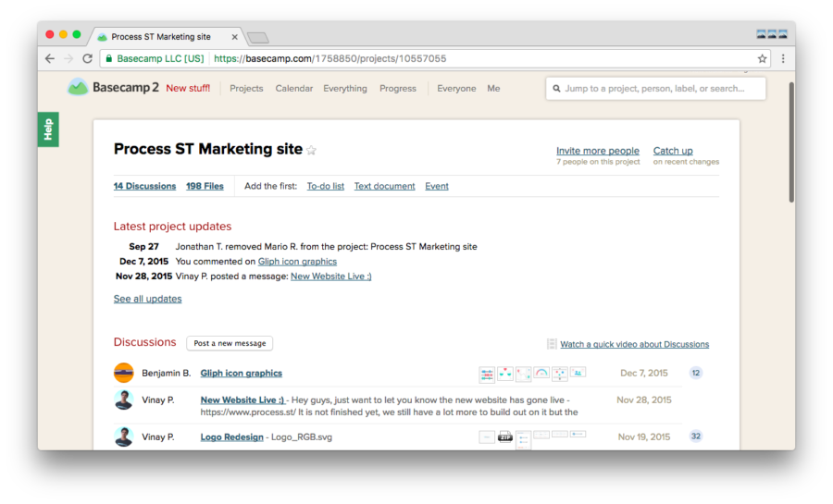Add the first To-do list
Screen dimensions: 833x504
(x=326, y=186)
